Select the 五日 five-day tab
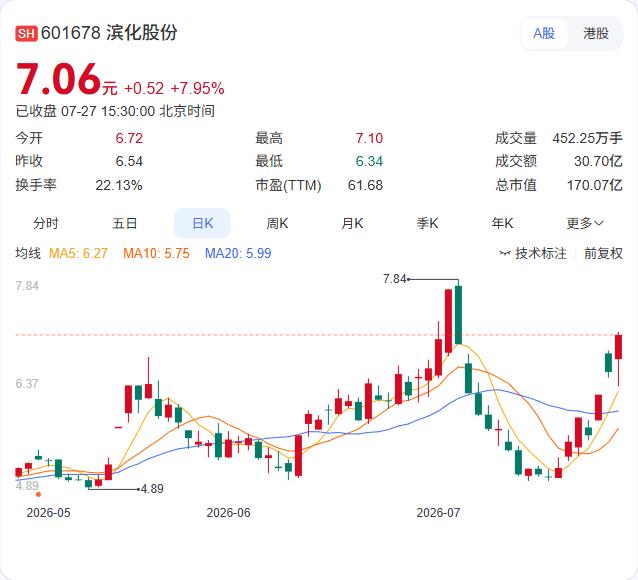The height and width of the screenshot is (580, 638). tap(124, 223)
